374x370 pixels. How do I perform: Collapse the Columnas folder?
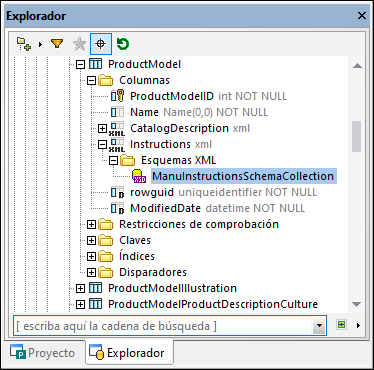pyautogui.click(x=91, y=80)
